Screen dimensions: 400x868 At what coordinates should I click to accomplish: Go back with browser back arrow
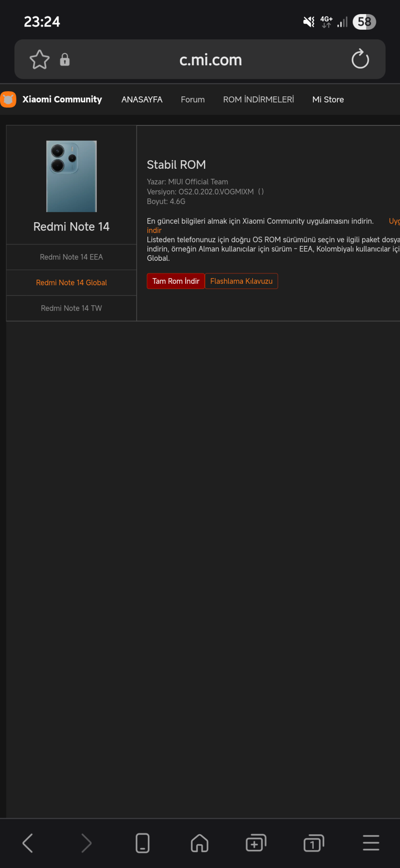[28, 843]
